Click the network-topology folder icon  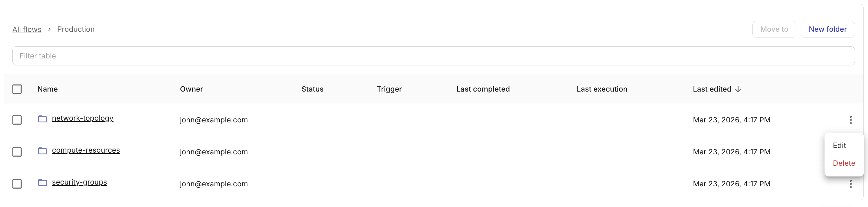coord(42,119)
